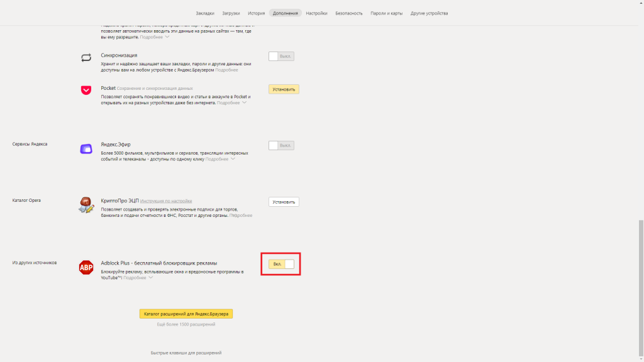
Task: Switch to Другие устройства tab
Action: pyautogui.click(x=429, y=13)
